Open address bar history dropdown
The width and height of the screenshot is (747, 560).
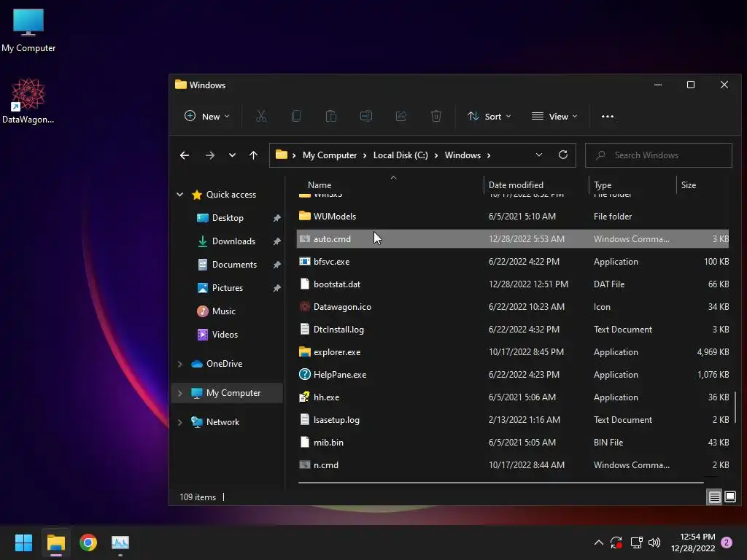point(539,155)
